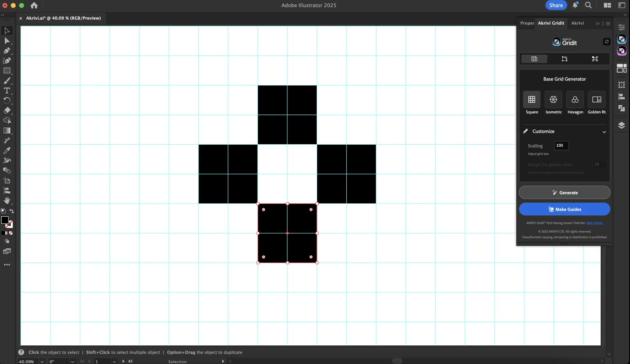Swap fill and stroke colors
This screenshot has width=630, height=364.
tap(12, 211)
